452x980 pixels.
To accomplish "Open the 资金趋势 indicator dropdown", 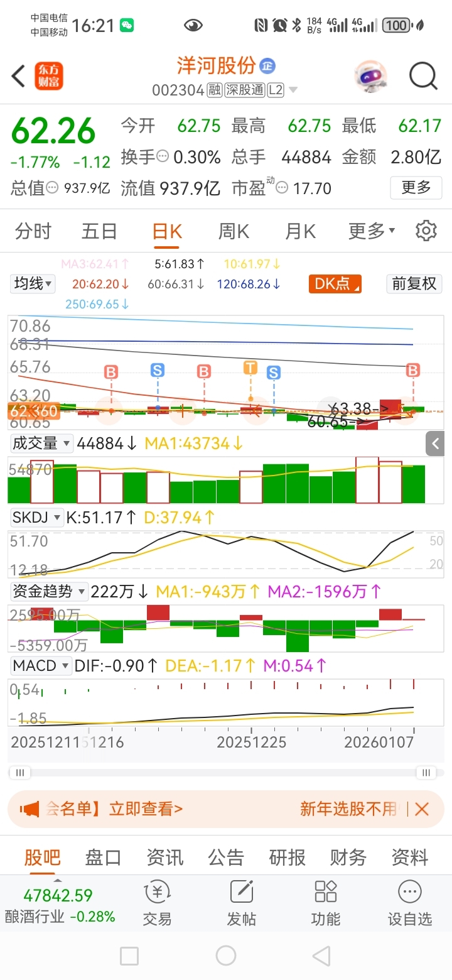I will (x=49, y=592).
